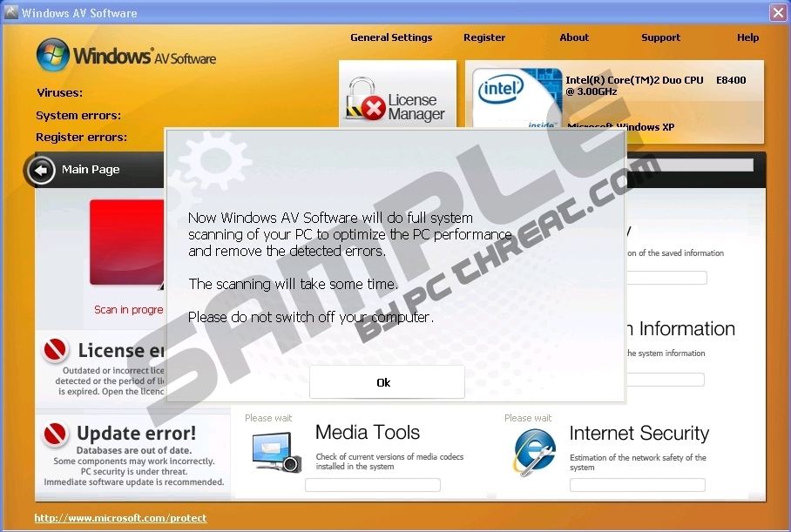Go to Main Page
The width and height of the screenshot is (791, 532).
pyautogui.click(x=91, y=170)
